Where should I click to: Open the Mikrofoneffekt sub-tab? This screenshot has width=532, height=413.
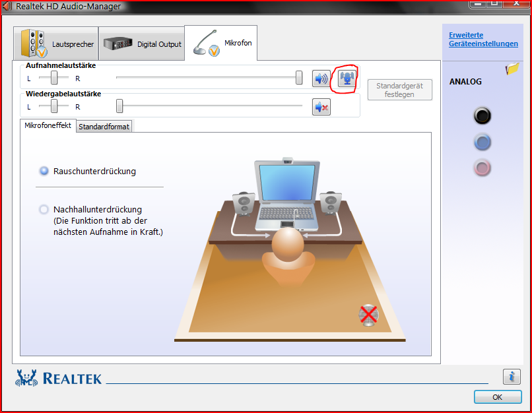tap(48, 125)
